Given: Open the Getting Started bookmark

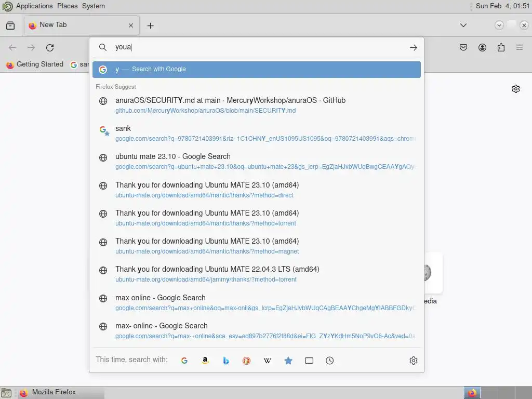Looking at the screenshot, I should tap(35, 64).
